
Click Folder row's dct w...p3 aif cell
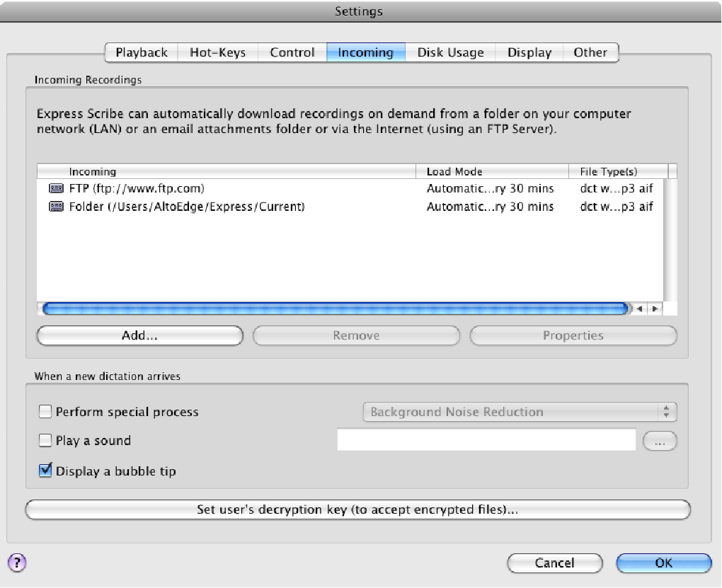pos(617,207)
